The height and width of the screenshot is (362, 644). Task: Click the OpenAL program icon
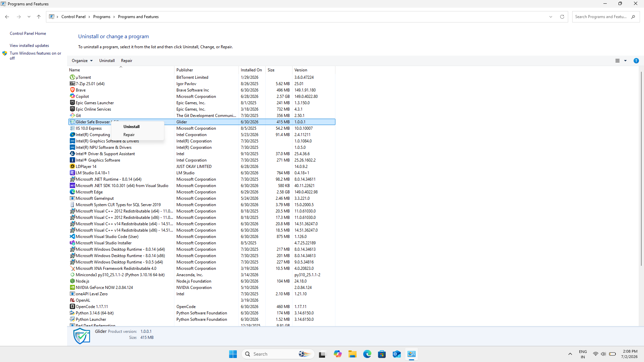coord(72,300)
